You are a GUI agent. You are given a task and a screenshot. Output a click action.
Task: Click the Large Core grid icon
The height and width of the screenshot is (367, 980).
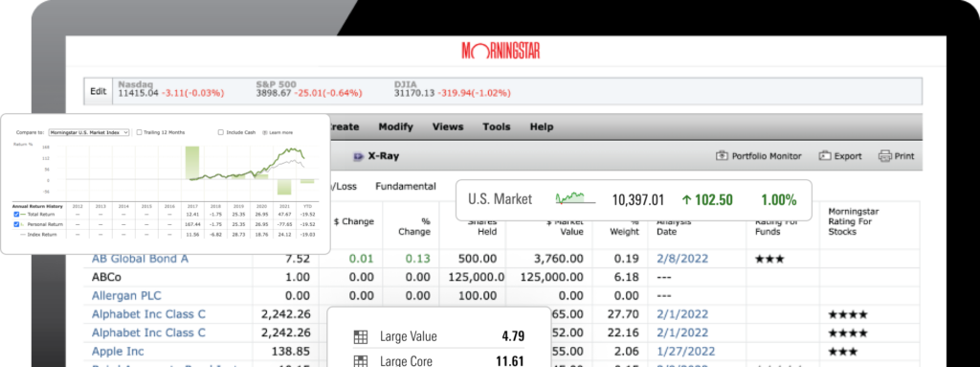(x=360, y=360)
